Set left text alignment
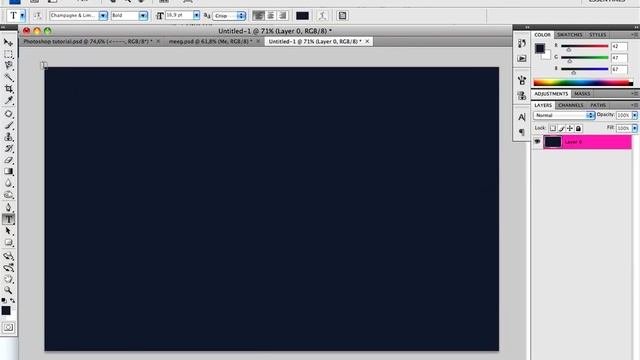 pyautogui.click(x=258, y=16)
